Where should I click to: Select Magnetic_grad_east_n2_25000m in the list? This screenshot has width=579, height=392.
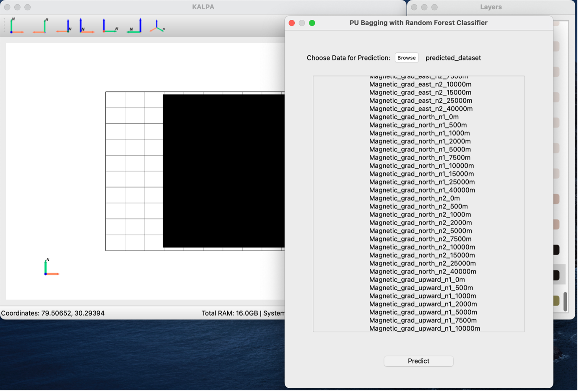[422, 101]
